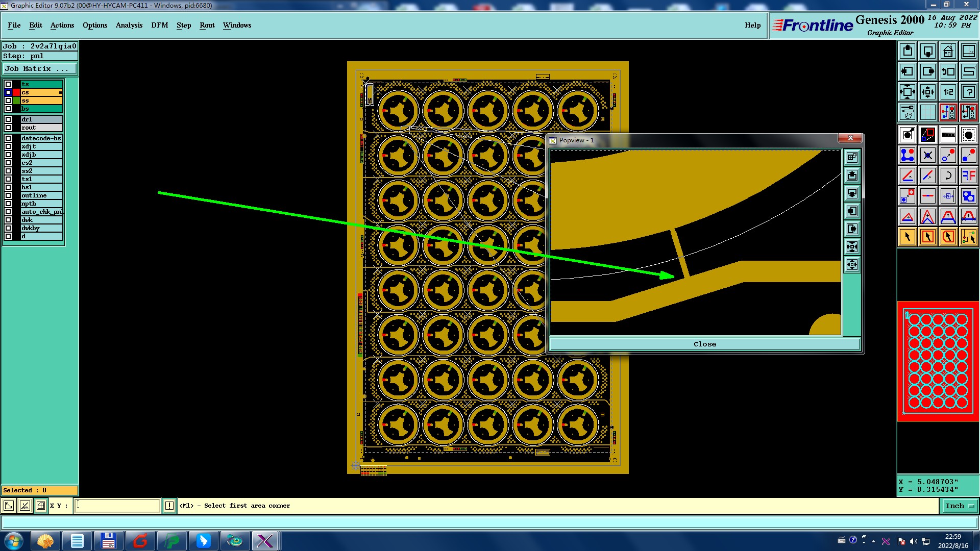Click the help question mark toolbar icon
The image size is (980, 551).
coord(968,92)
